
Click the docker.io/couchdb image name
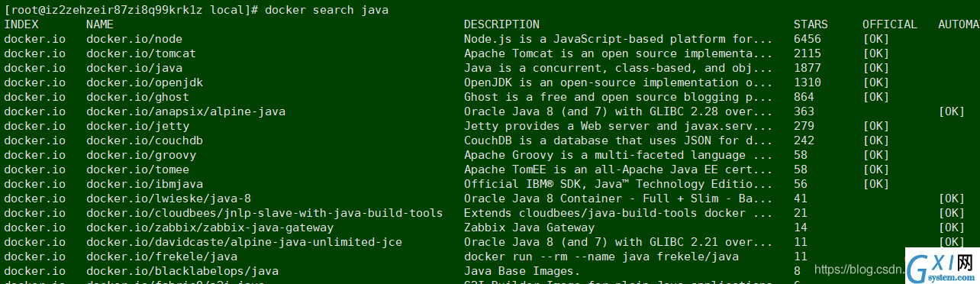pyautogui.click(x=144, y=140)
